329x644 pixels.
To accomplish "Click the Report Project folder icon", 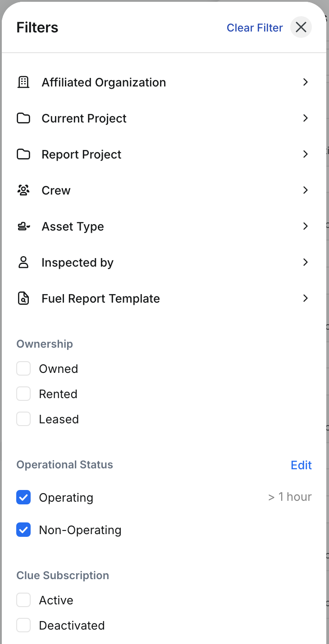I will (x=23, y=154).
